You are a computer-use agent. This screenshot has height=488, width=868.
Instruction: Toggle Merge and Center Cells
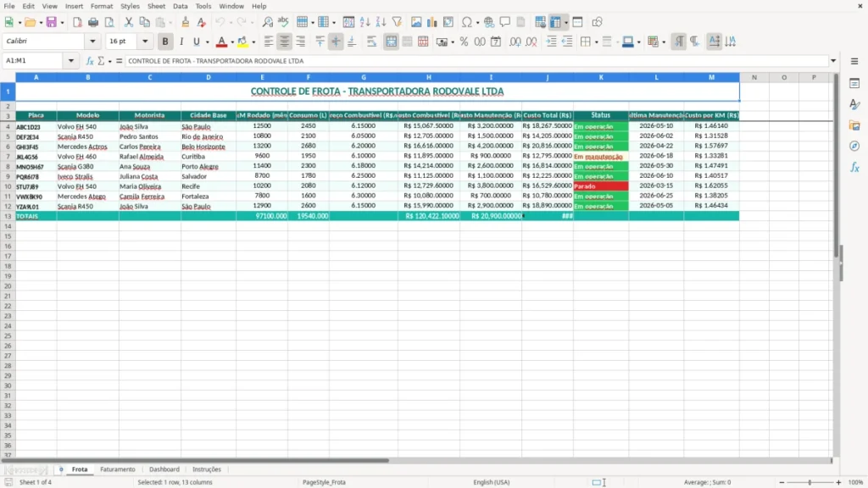pos(392,42)
